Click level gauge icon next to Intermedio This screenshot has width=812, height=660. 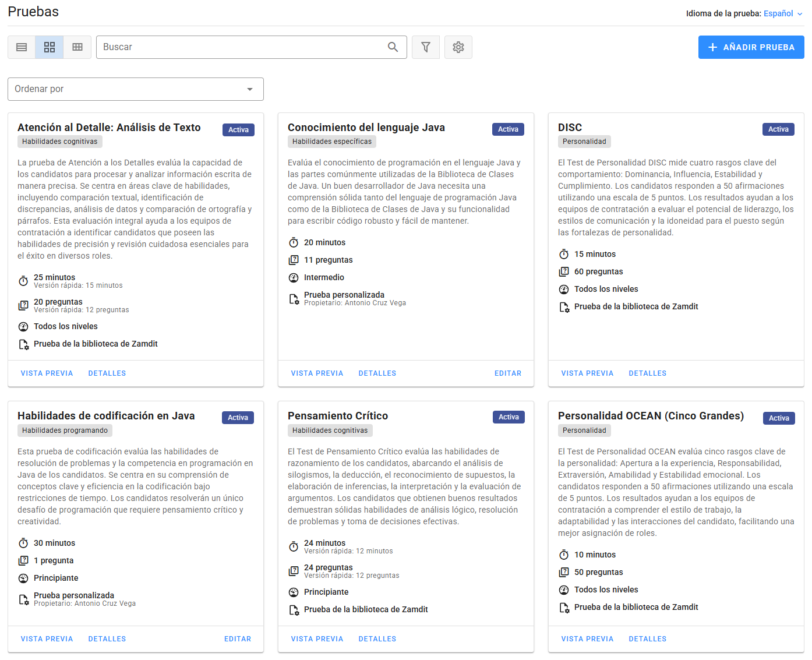[x=294, y=277]
